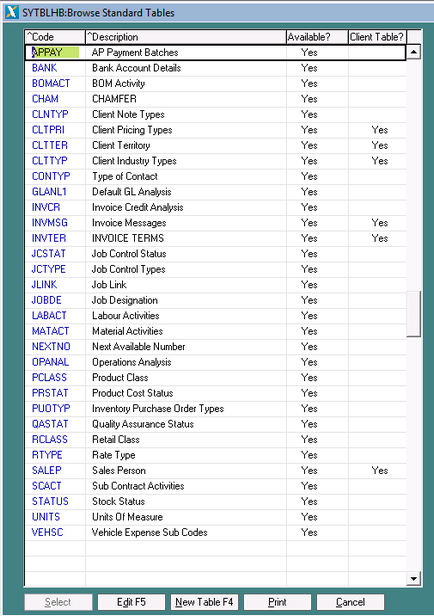Click the 'Bank Account Details' description
The height and width of the screenshot is (616, 434).
136,68
